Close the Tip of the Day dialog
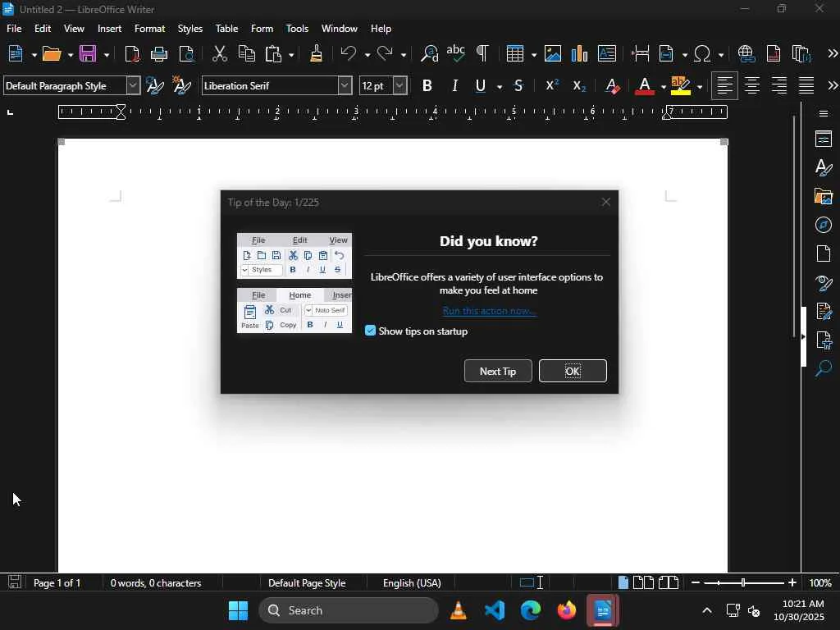This screenshot has height=630, width=840. click(x=606, y=202)
